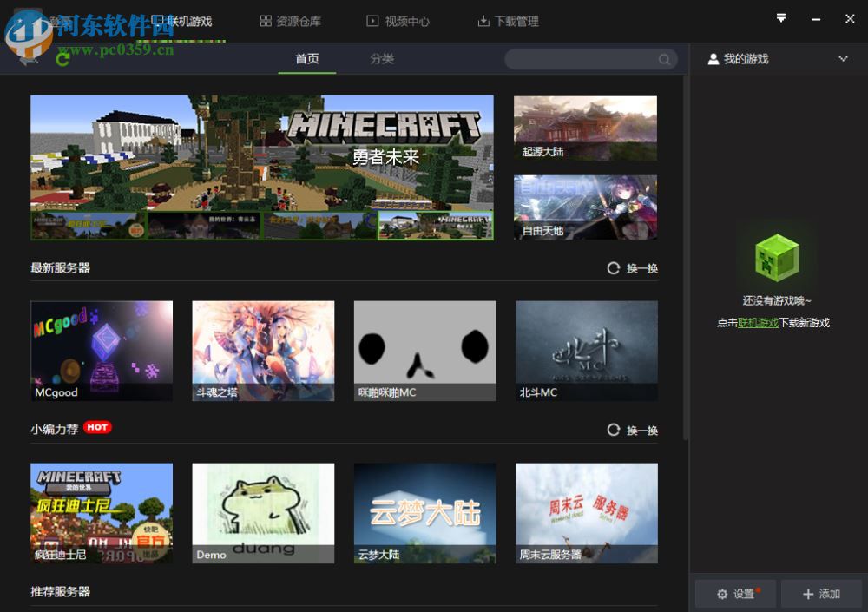
Task: Click the main content vertical scrollbar
Action: point(686,258)
